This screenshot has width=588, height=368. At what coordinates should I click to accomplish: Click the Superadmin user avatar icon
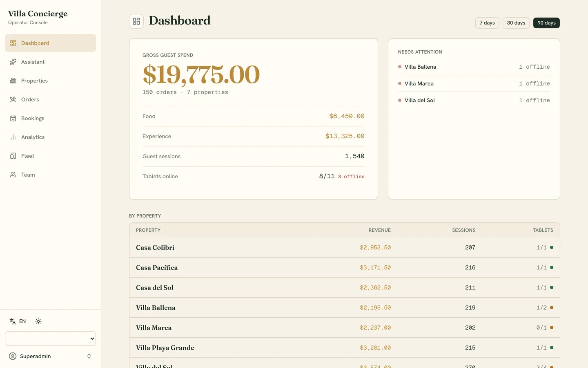[13, 356]
